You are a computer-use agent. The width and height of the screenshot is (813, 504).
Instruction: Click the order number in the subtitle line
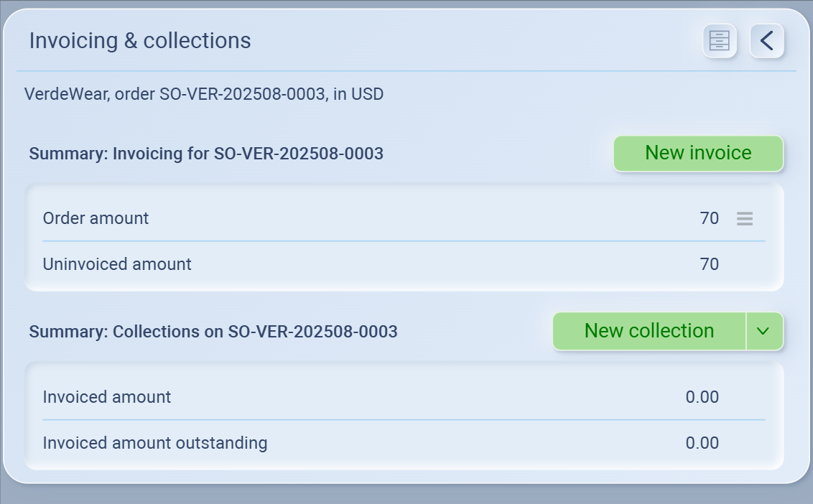click(241, 94)
